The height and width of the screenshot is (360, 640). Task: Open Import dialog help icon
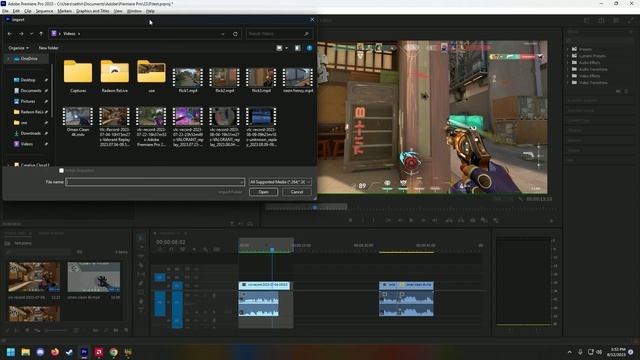click(x=309, y=48)
